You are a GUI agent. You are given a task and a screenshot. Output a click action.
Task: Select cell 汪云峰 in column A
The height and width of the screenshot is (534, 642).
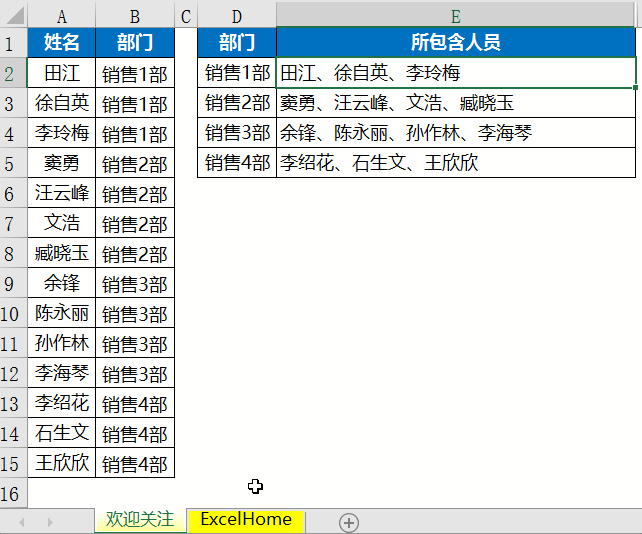[61, 193]
